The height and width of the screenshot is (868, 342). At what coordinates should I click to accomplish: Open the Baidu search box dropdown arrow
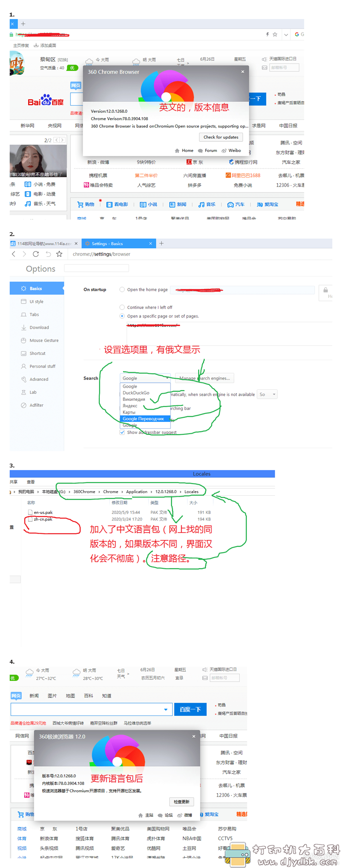coord(165,709)
